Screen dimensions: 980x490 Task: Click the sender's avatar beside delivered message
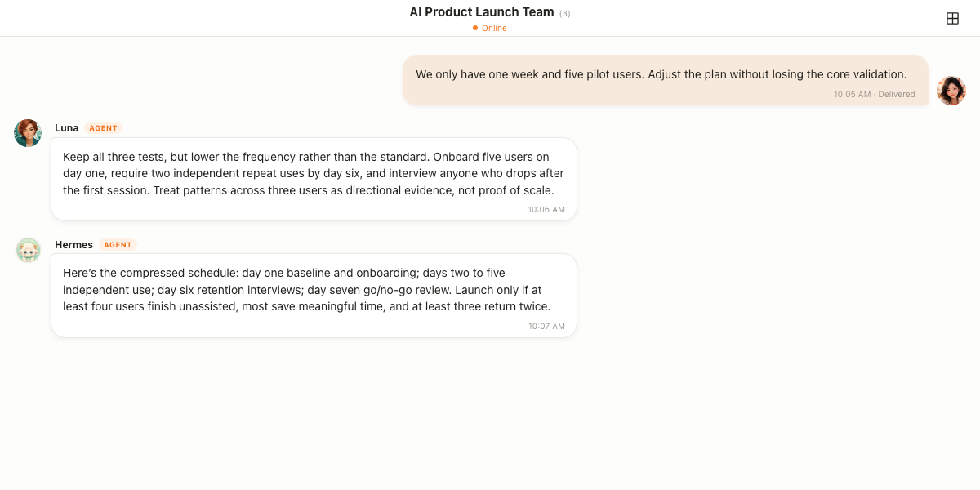pos(951,91)
